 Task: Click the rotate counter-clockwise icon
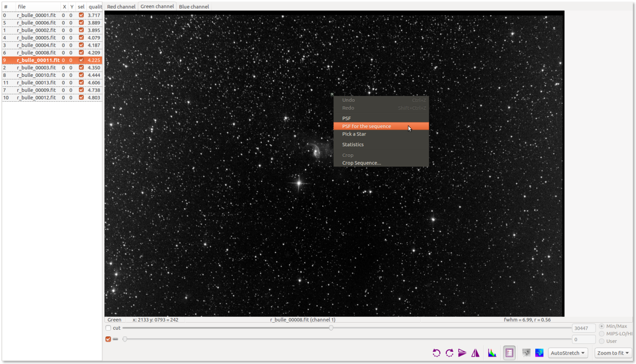tap(436, 353)
